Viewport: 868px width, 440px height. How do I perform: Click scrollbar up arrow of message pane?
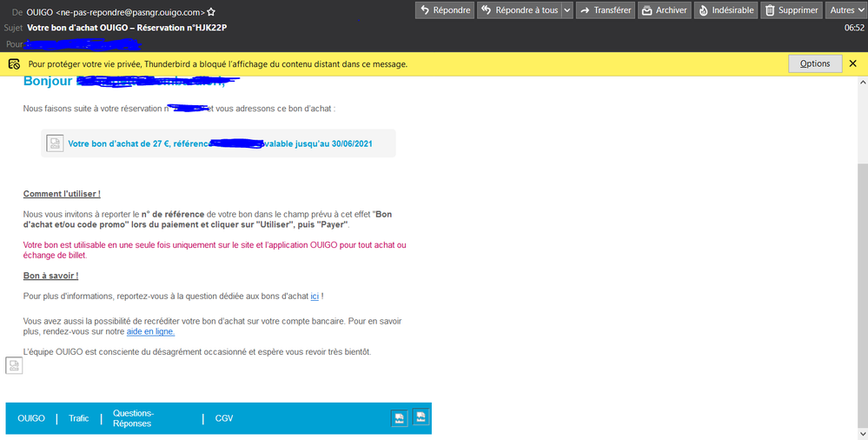pos(863,82)
